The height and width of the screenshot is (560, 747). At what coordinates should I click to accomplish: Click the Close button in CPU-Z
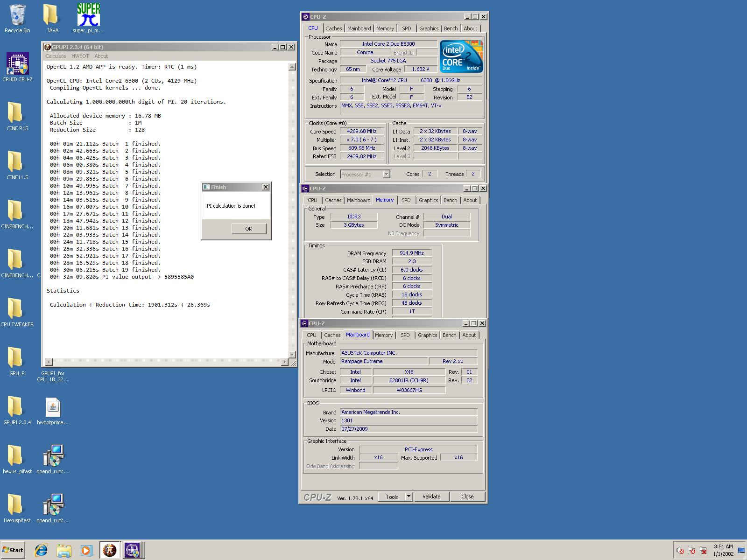[467, 497]
